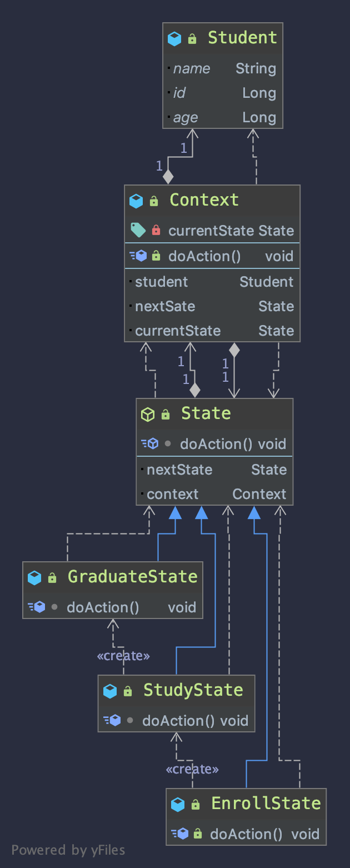Click the «create» label above EnrollState
The height and width of the screenshot is (868, 350).
[192, 769]
